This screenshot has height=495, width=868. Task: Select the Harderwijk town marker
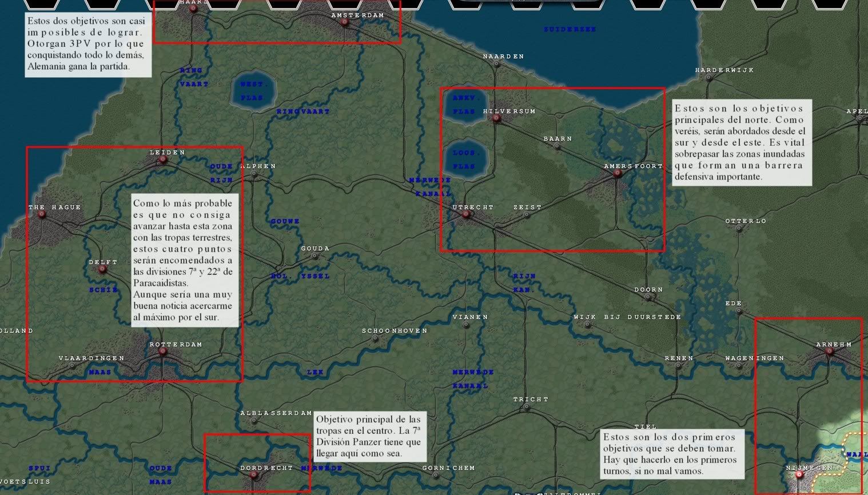pyautogui.click(x=708, y=77)
